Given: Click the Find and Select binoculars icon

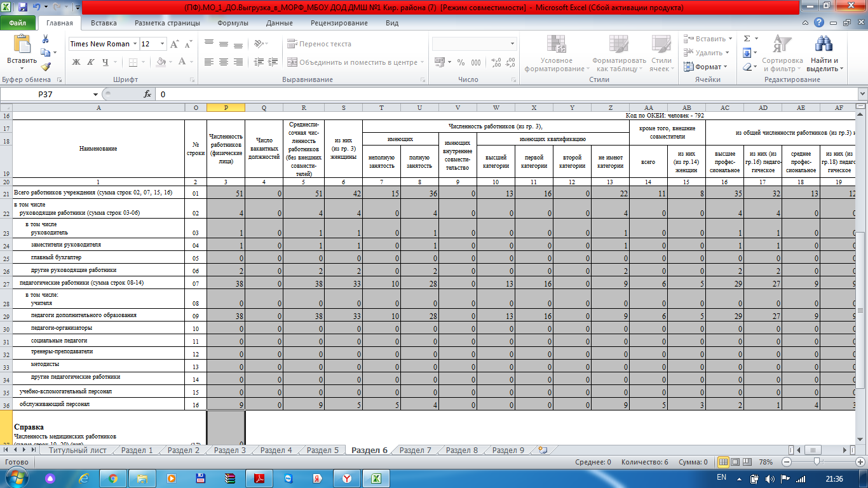Looking at the screenshot, I should coord(824,44).
